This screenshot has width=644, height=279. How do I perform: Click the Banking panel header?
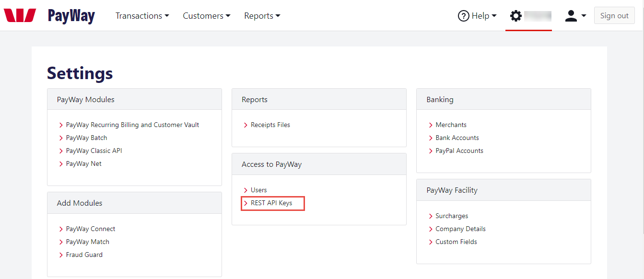[503, 99]
